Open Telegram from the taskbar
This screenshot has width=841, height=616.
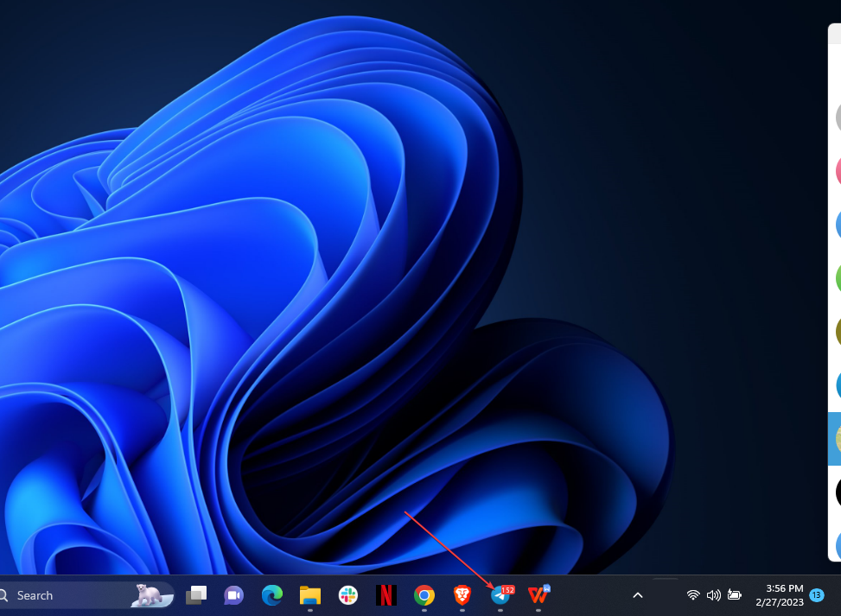pyautogui.click(x=500, y=595)
